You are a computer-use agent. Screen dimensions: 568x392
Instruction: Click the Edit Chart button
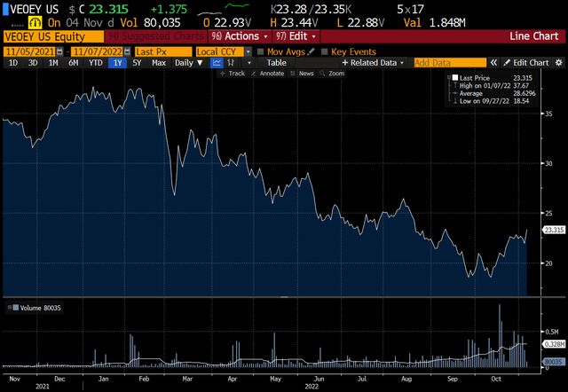pos(526,63)
